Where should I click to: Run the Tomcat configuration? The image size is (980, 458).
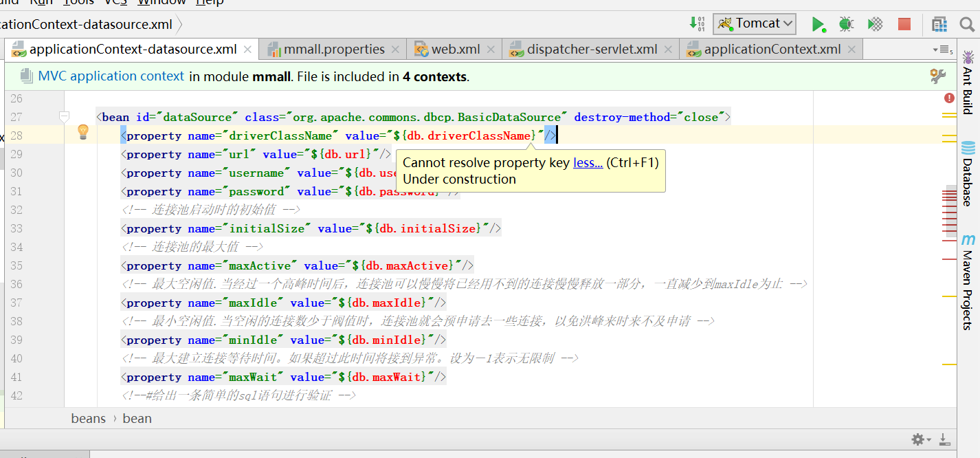tap(818, 24)
